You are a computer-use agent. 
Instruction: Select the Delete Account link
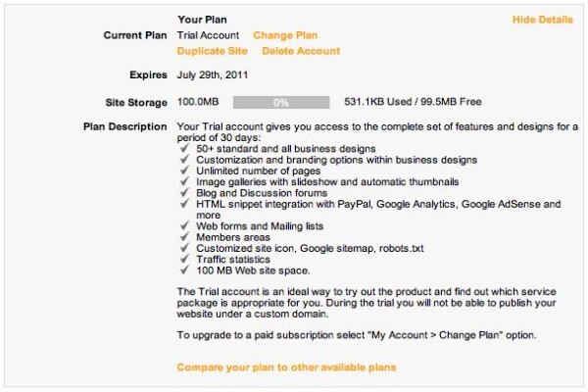301,51
